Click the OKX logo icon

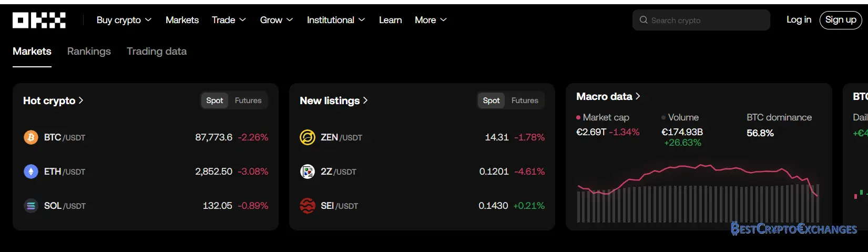(x=39, y=20)
